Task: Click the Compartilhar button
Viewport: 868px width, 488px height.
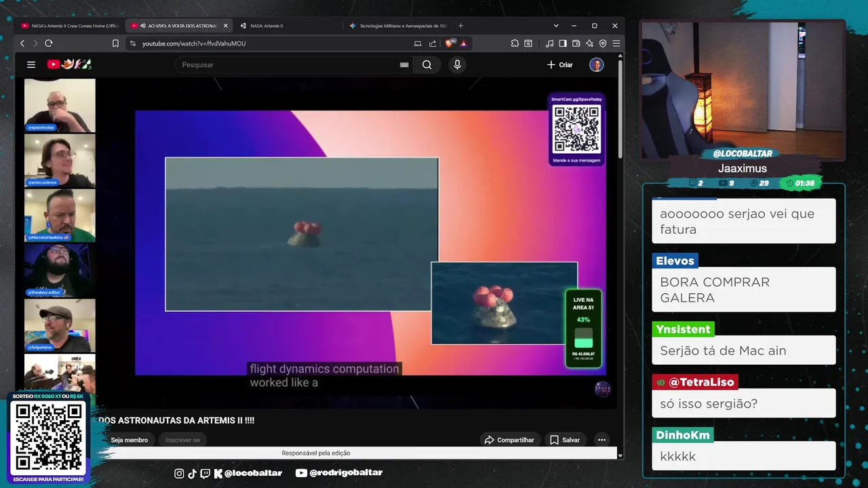Action: click(509, 440)
